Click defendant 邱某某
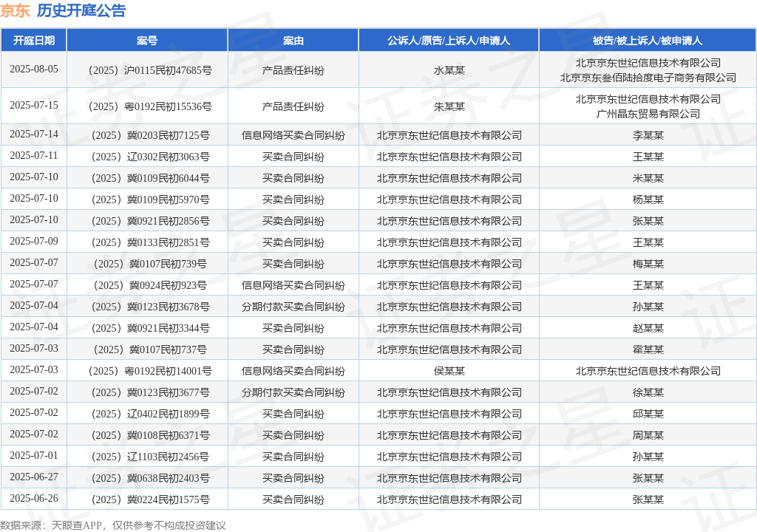757x532 pixels. point(648,415)
